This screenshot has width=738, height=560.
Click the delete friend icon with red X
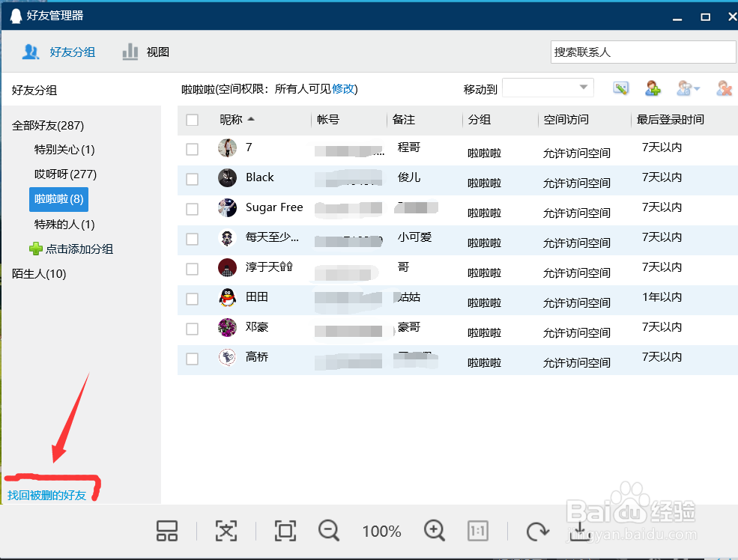[722, 88]
